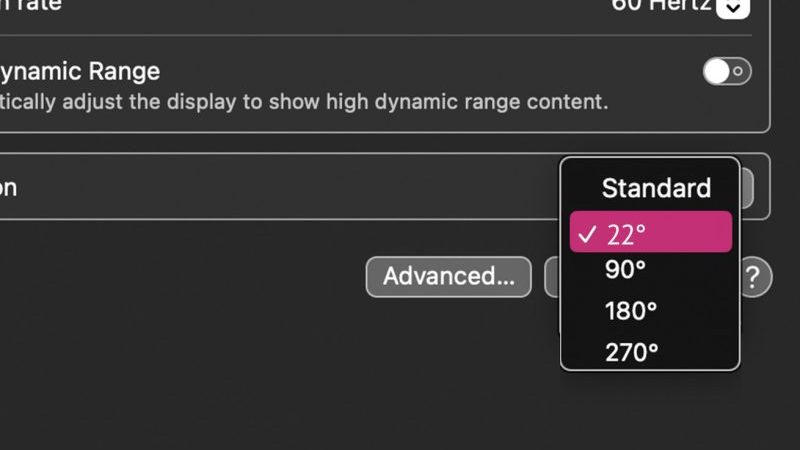
Task: Click the rotation row label ending in 'on'
Action: [9, 188]
